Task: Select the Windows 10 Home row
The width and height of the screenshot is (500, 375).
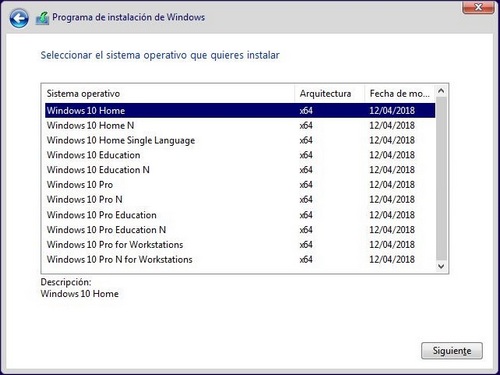Action: click(240, 111)
